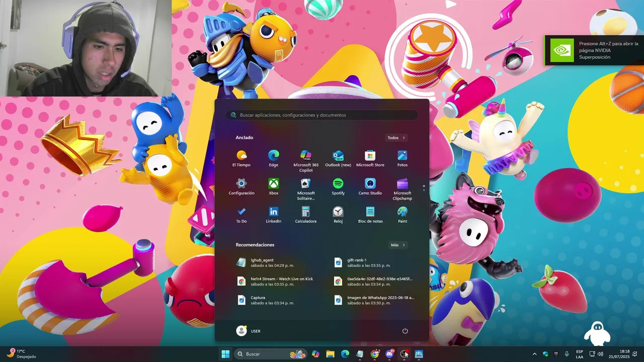This screenshot has height=362, width=644.
Task: Open the Fall Guys taskbar icon
Action: (419, 354)
